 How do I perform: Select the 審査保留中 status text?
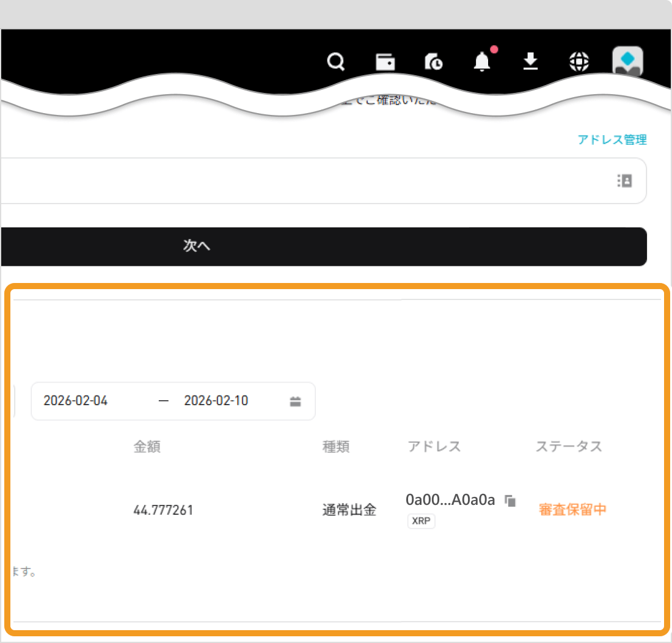[572, 509]
